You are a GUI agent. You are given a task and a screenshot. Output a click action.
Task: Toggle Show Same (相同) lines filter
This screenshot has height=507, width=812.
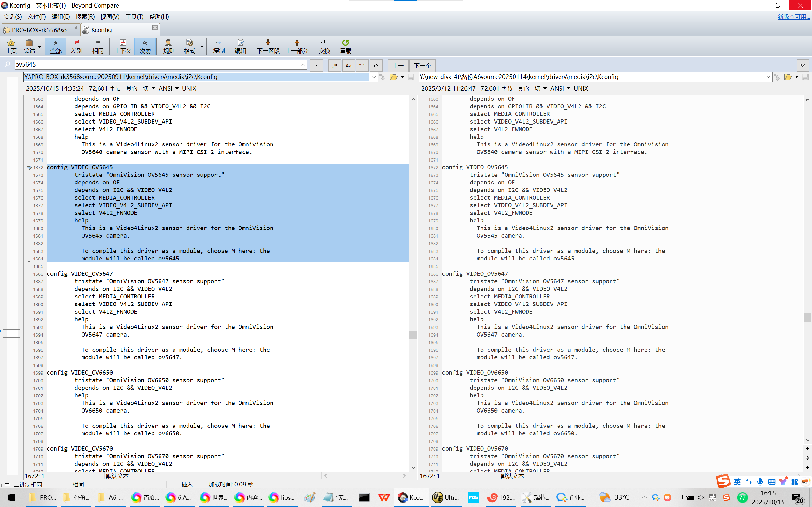click(98, 46)
